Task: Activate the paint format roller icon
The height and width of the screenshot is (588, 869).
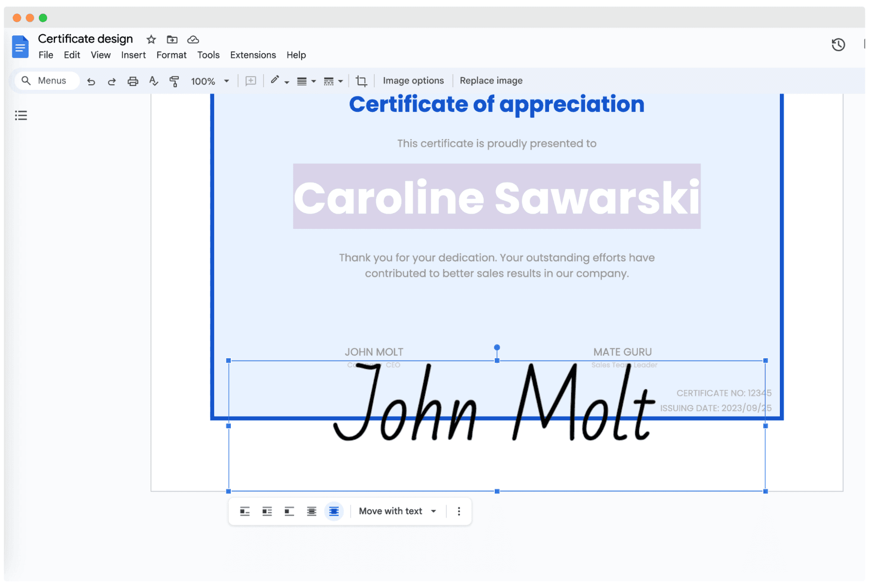Action: (x=174, y=81)
